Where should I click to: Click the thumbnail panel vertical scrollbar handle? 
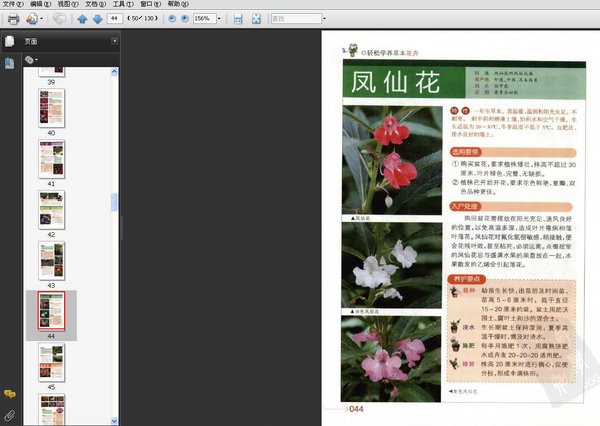[115, 201]
